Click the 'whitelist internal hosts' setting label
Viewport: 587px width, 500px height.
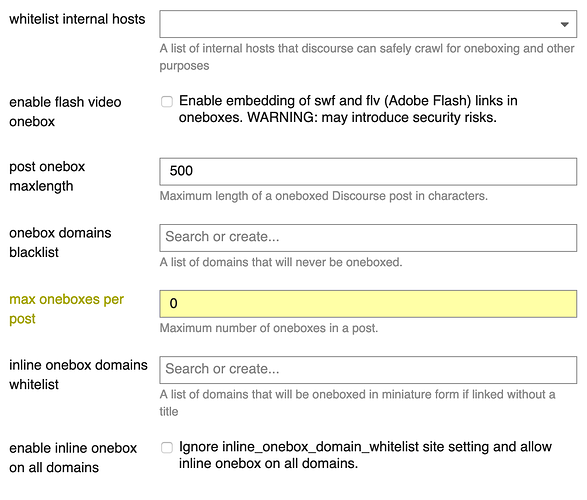tap(77, 19)
